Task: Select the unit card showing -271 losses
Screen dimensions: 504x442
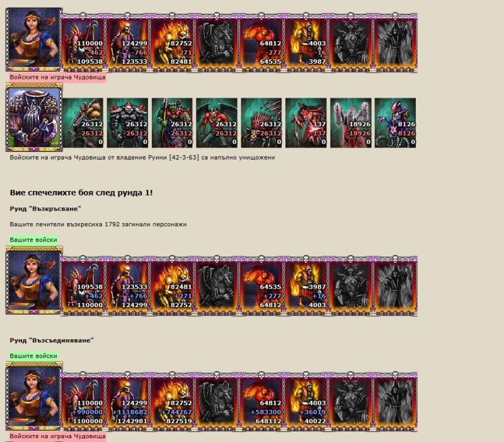Action: tap(173, 42)
